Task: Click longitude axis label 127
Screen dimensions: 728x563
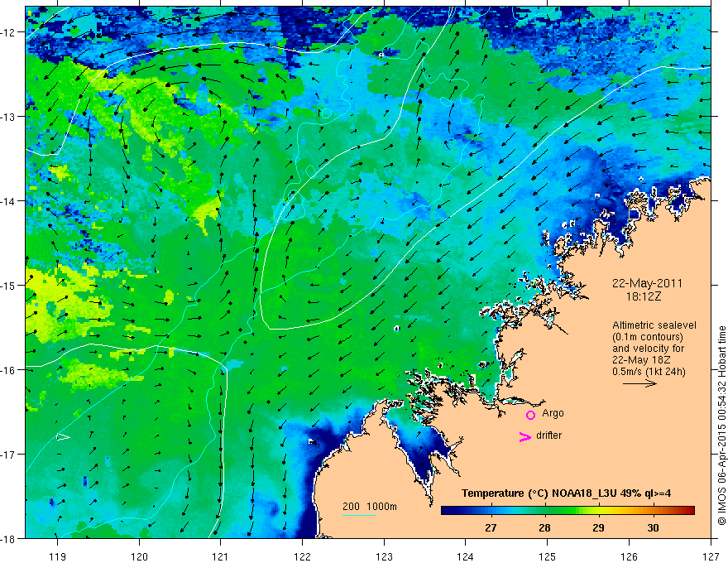Action: coord(711,556)
